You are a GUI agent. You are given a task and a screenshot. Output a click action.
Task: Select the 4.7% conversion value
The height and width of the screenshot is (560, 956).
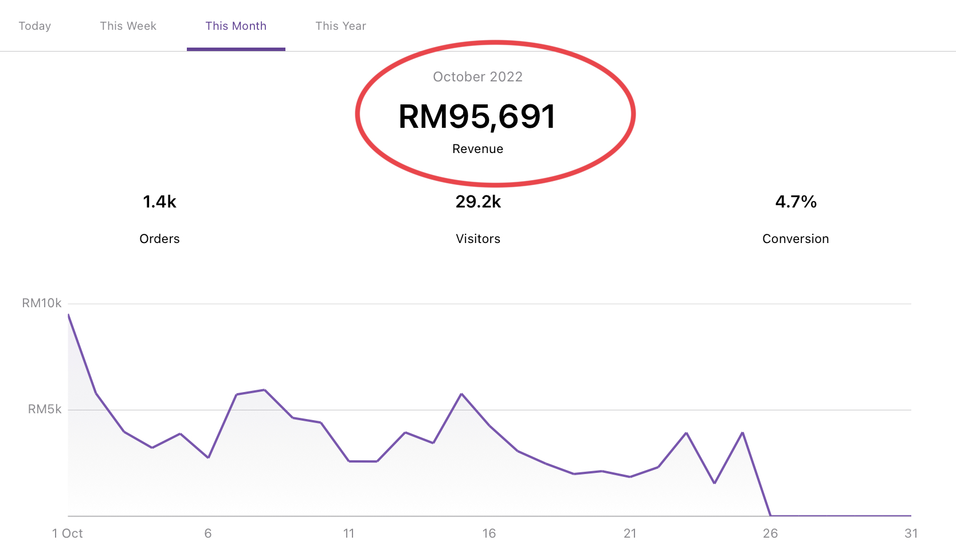click(x=796, y=202)
